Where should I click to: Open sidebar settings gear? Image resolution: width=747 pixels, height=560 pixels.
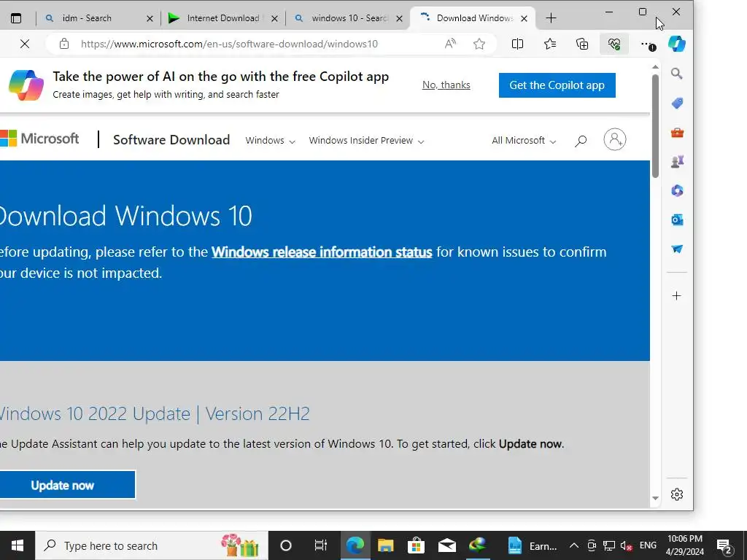[676, 494]
